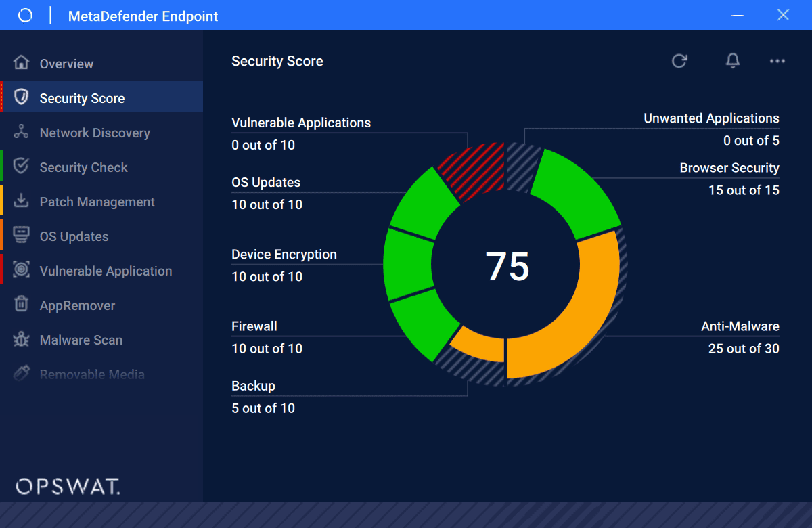
Task: Click the AppRemover trash icon
Action: click(x=22, y=305)
